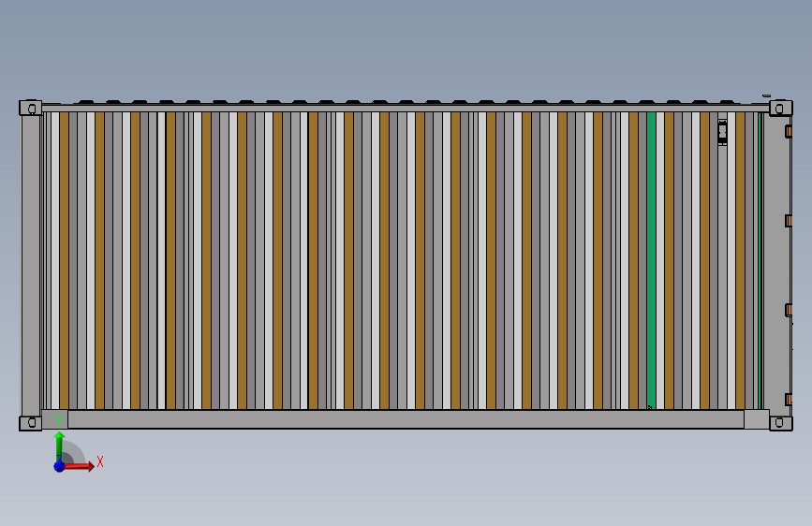Select the right end door frame post
The height and width of the screenshot is (526, 812).
tap(776, 266)
